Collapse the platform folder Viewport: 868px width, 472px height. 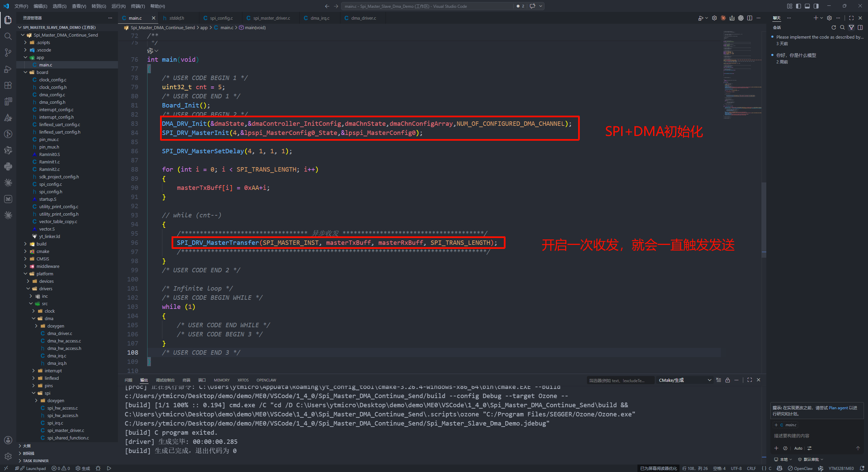tap(25, 274)
